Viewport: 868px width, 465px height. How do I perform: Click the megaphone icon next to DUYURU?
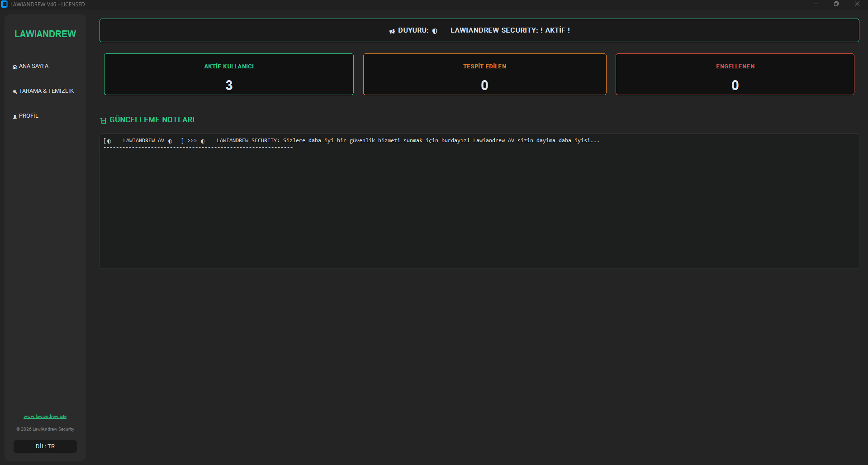392,31
